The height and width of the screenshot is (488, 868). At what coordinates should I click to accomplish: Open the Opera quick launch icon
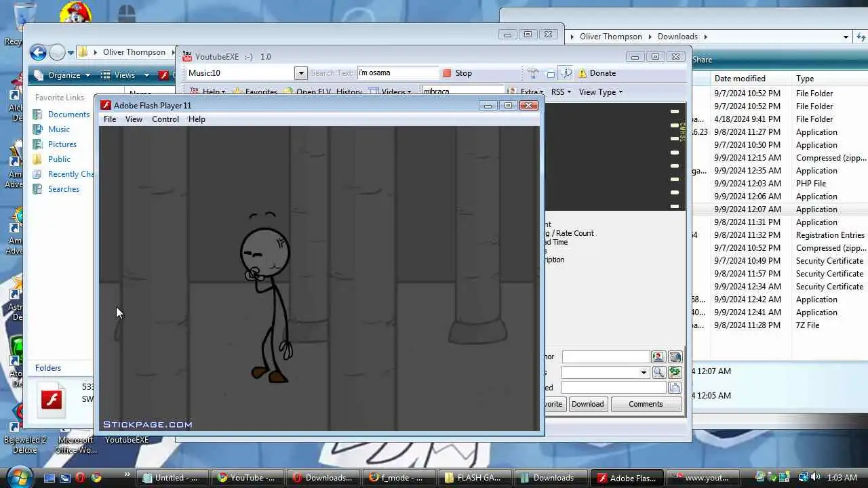pyautogui.click(x=81, y=478)
